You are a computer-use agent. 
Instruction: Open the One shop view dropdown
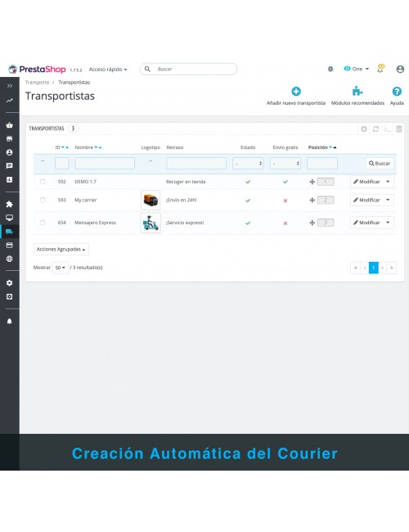pyautogui.click(x=357, y=69)
